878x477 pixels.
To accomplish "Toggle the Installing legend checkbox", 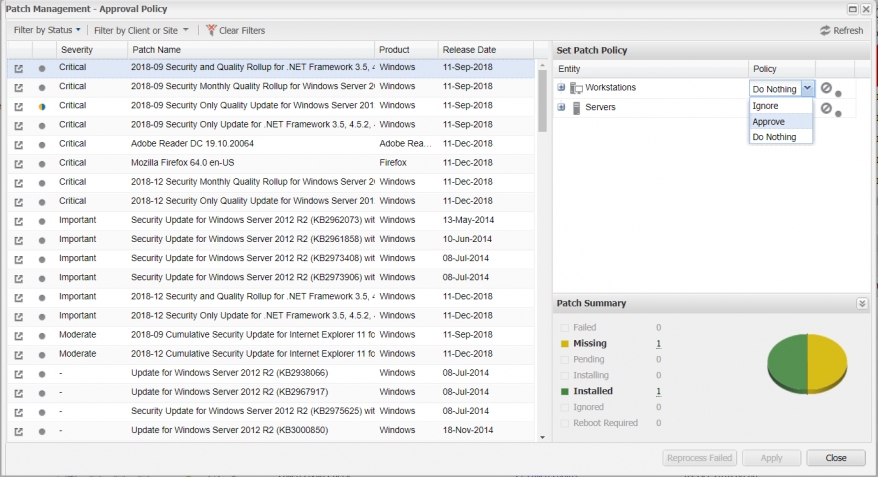I will coord(564,376).
